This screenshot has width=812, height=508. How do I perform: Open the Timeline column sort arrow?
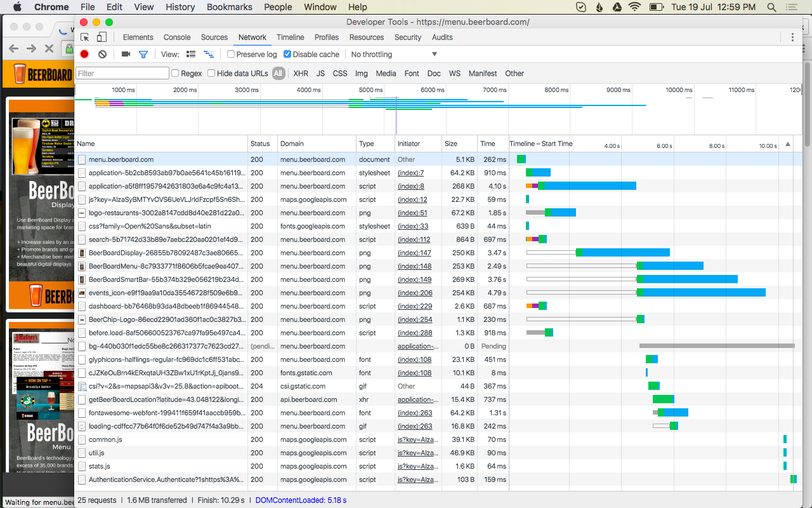pyautogui.click(x=788, y=144)
